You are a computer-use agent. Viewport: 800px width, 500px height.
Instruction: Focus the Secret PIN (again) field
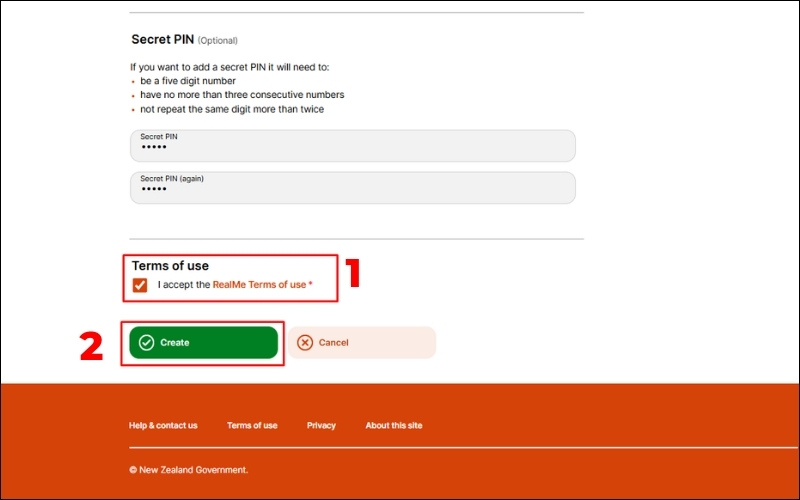tap(352, 188)
